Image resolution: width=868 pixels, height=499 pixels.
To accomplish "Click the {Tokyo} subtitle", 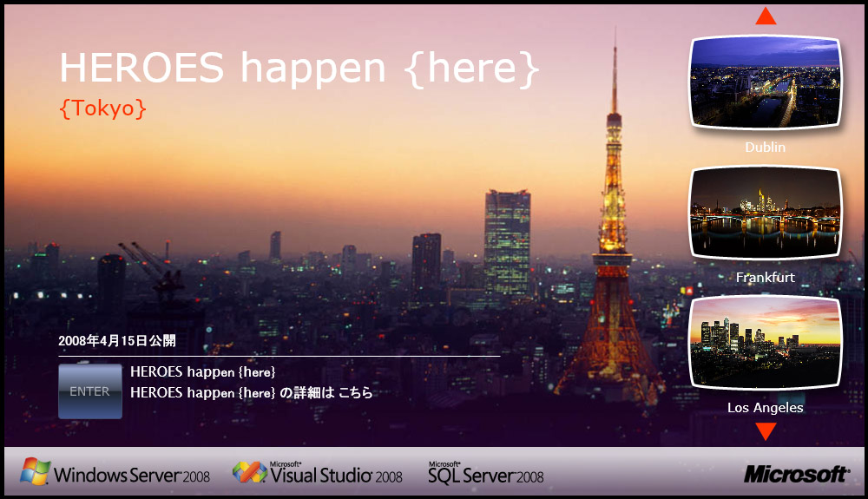I will pos(103,108).
